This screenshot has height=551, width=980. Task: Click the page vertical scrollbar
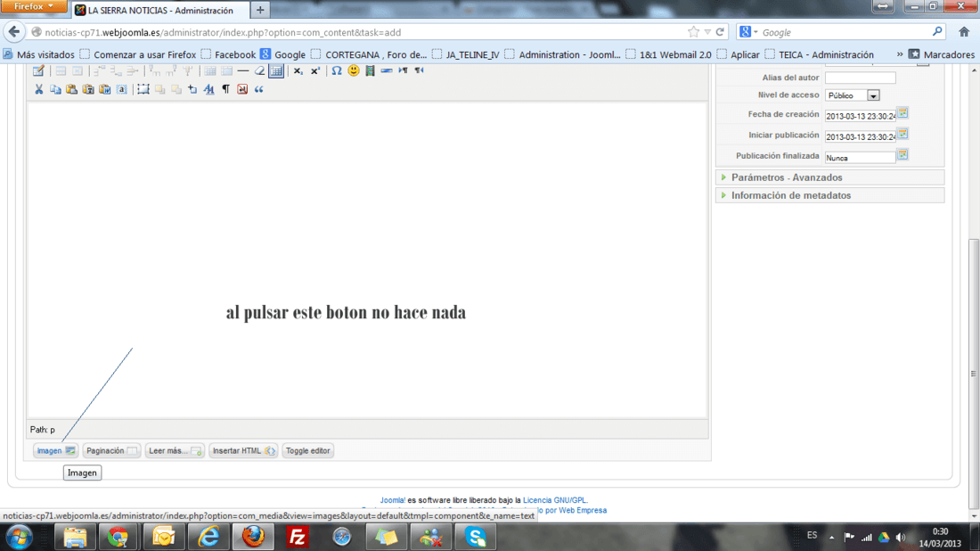click(x=974, y=375)
